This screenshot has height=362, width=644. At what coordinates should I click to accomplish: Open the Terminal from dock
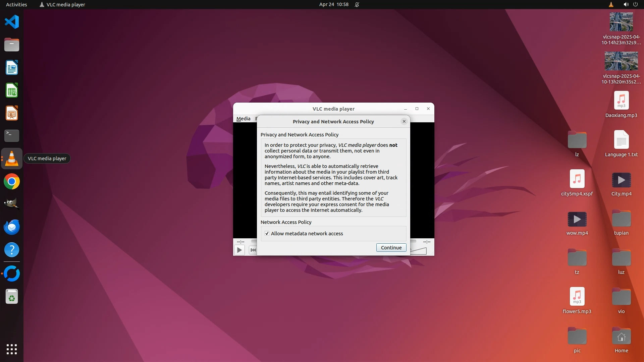click(x=12, y=136)
